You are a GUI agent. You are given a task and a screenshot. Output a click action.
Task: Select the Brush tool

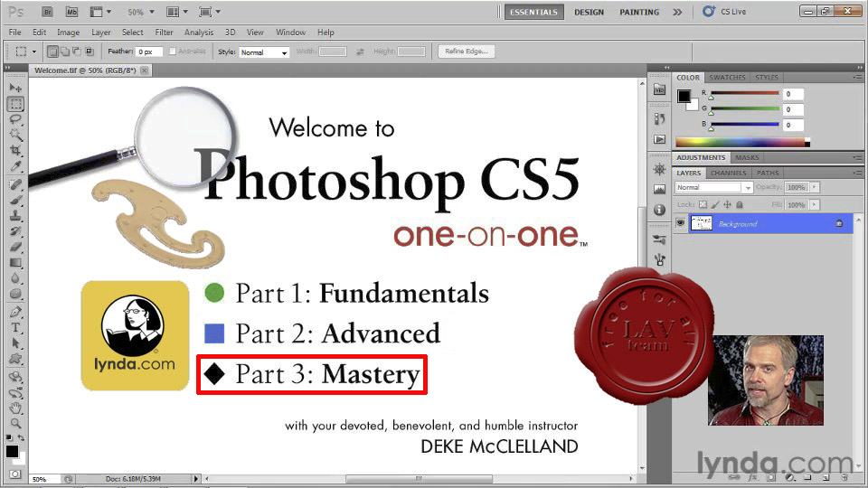(15, 201)
